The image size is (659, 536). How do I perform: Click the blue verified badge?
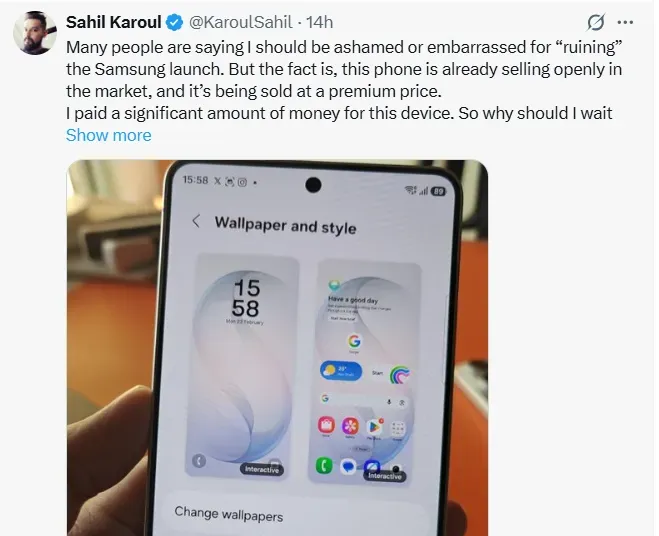[x=174, y=22]
